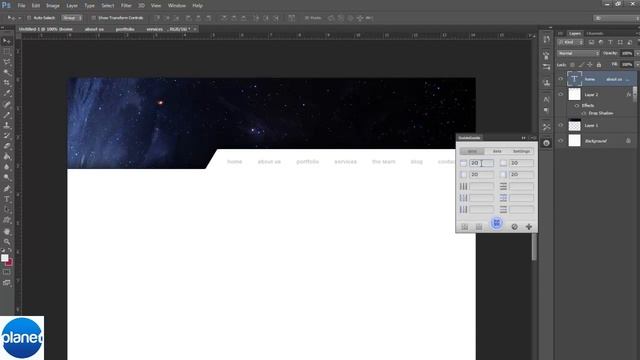Select the Move tool
The width and height of the screenshot is (640, 360).
(x=7, y=41)
